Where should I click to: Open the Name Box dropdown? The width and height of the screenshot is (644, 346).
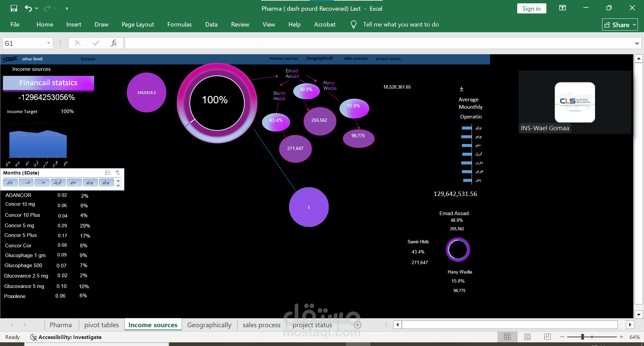(48, 43)
